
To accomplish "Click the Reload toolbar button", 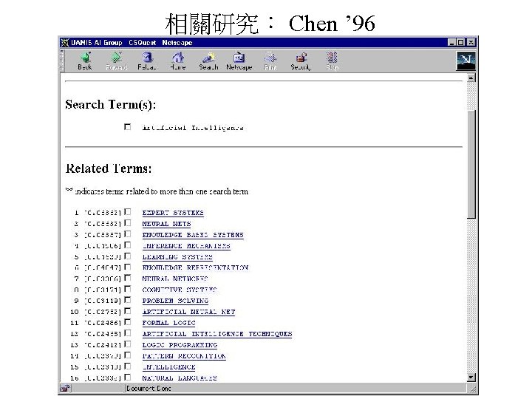I will point(147,61).
